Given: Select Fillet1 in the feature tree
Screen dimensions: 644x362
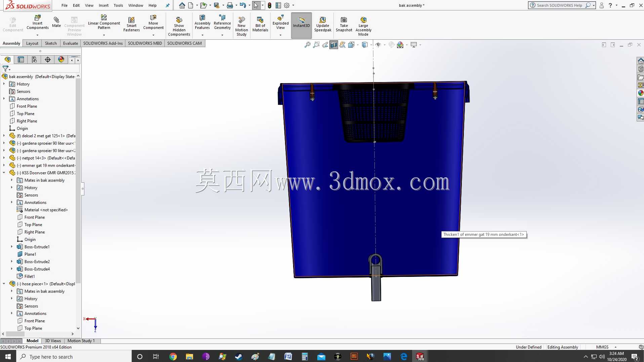Looking at the screenshot, I should coord(30,277).
